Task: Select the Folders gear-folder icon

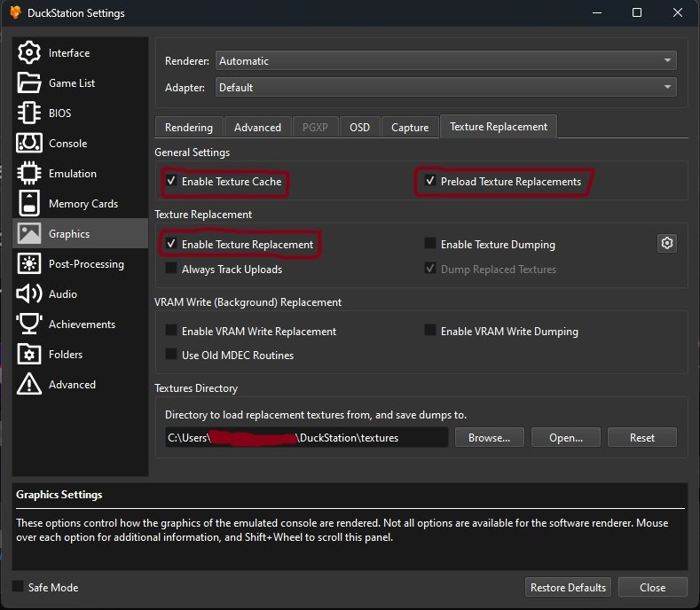Action: coord(29,354)
